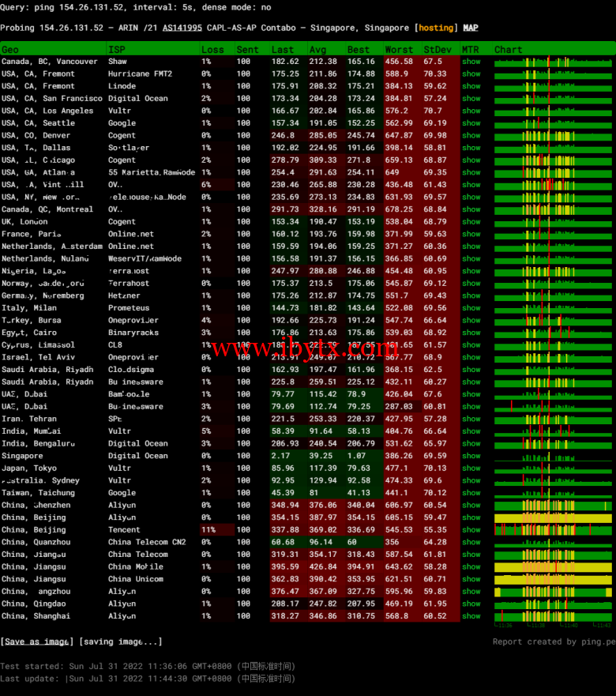Screen dimensions: 616x696
Task: Show MTR for China, Shanghai Aliyun row
Action: tap(471, 616)
